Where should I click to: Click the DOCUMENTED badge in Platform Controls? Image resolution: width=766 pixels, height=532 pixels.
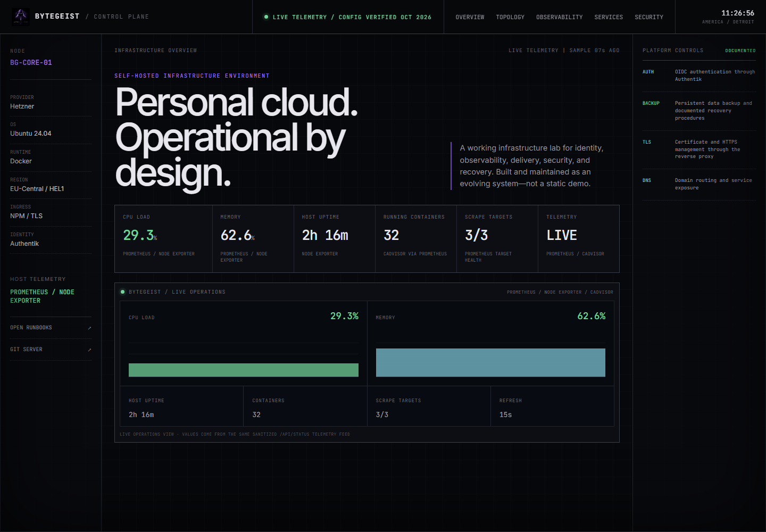point(740,51)
